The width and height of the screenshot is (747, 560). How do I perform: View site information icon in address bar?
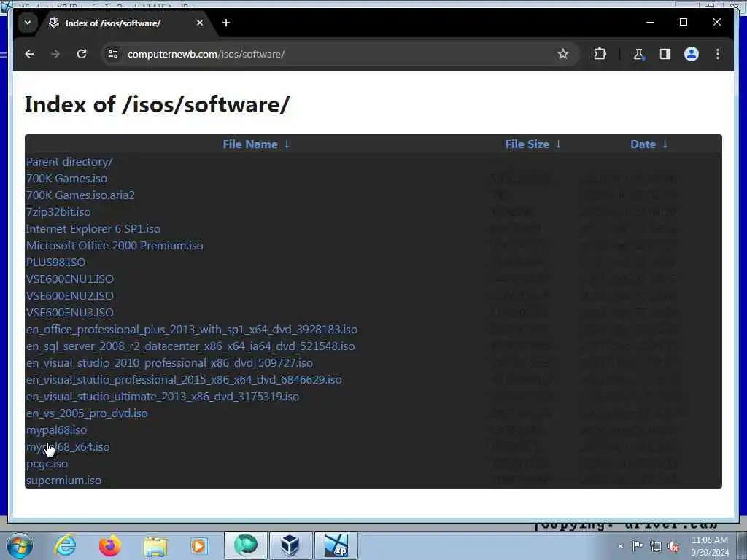(x=113, y=54)
